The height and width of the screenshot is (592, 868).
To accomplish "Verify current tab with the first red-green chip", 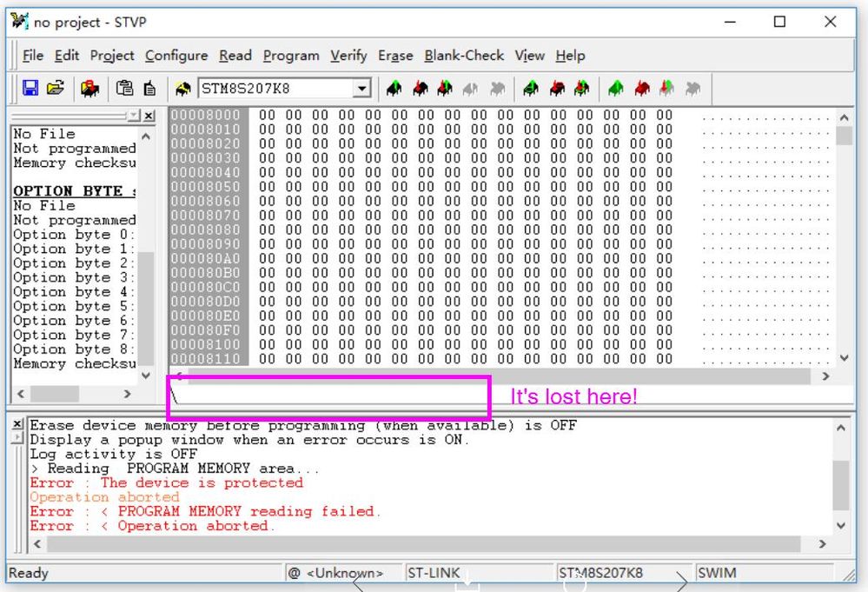I will pos(445,88).
